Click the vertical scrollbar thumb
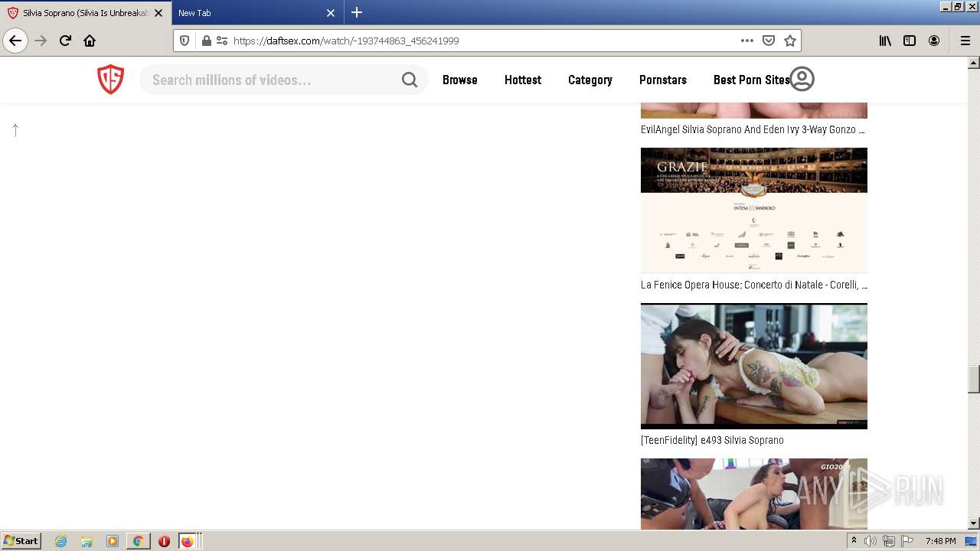The height and width of the screenshot is (551, 980). [974, 379]
